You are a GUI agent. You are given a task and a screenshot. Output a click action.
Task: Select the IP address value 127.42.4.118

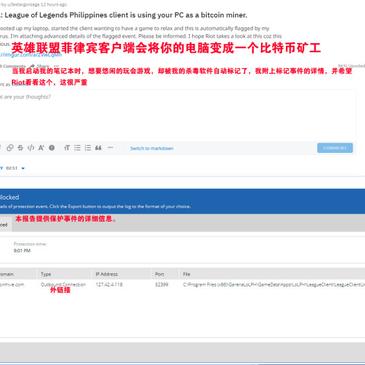pyautogui.click(x=109, y=285)
